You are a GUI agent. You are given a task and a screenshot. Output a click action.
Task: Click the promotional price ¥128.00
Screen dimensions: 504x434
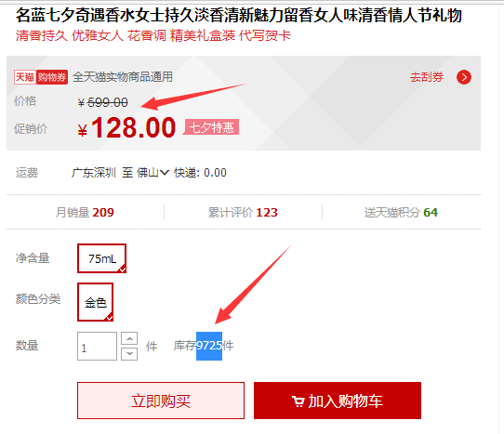tap(126, 128)
